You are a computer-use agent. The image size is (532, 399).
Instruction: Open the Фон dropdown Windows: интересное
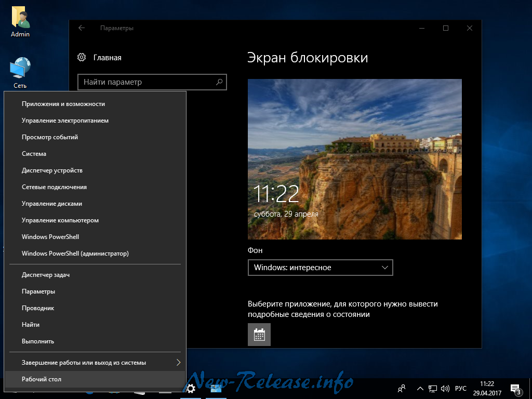click(320, 268)
